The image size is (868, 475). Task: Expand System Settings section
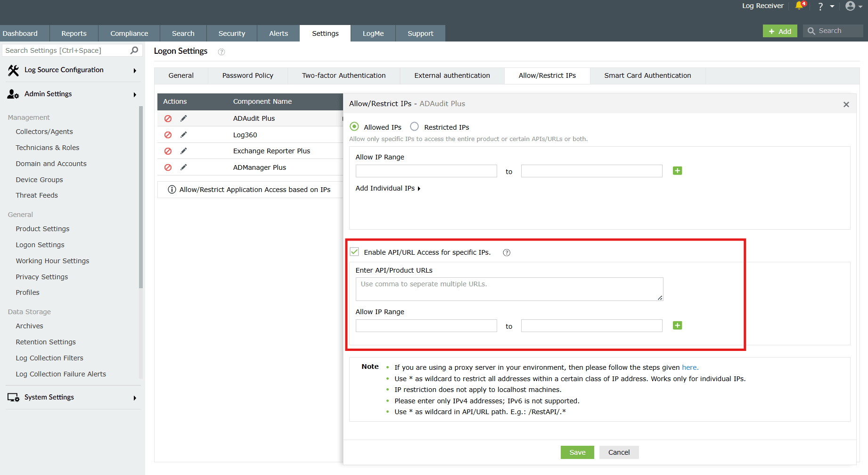pyautogui.click(x=135, y=398)
